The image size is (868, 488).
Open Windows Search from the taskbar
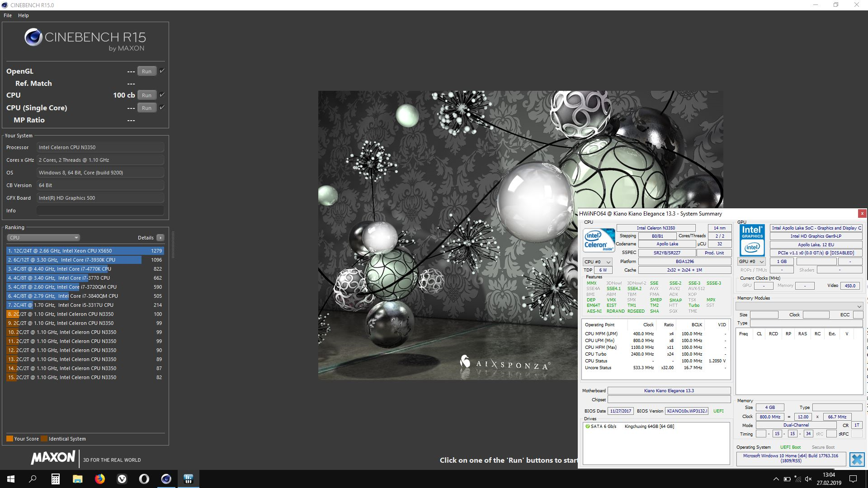click(33, 479)
